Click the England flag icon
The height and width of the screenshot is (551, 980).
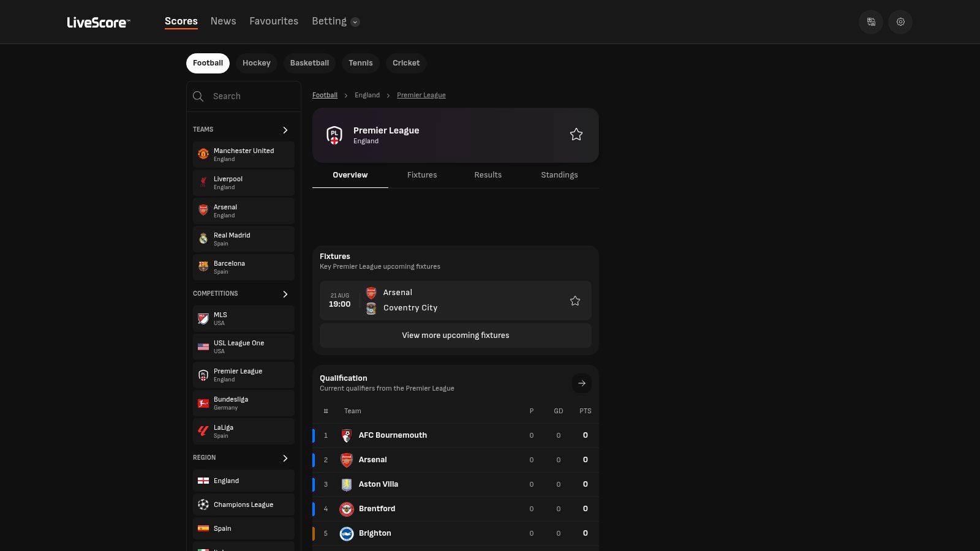[203, 481]
